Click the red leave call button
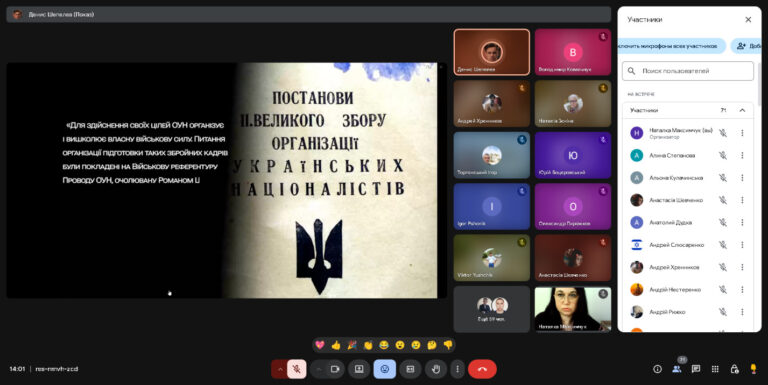The height and width of the screenshot is (385, 768). click(482, 369)
